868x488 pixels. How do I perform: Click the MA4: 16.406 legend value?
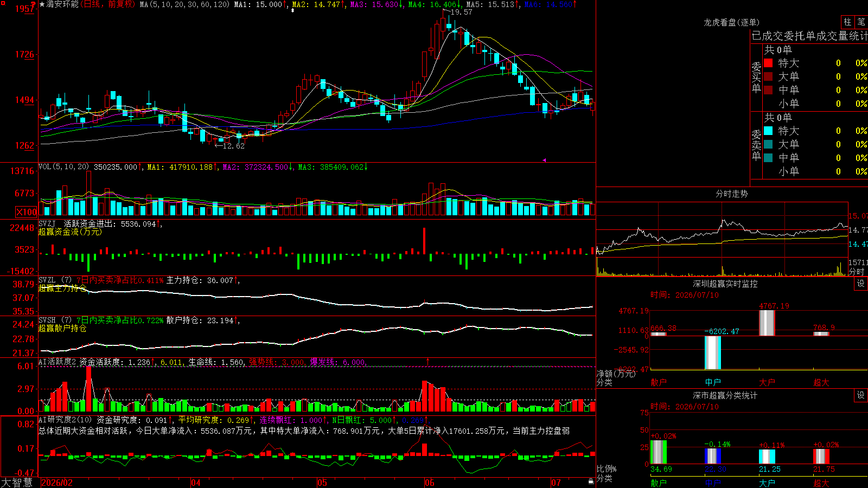432,4
